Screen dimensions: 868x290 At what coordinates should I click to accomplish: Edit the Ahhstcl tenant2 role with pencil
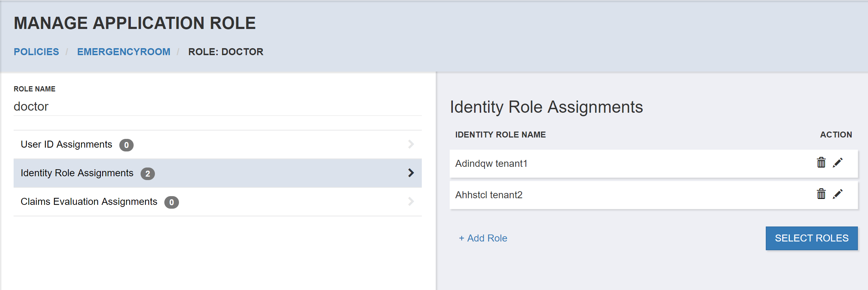click(x=838, y=194)
